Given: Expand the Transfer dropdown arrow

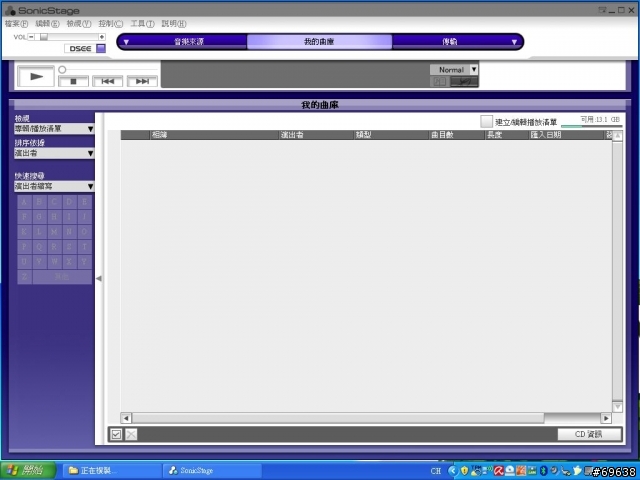Looking at the screenshot, I should (x=514, y=42).
